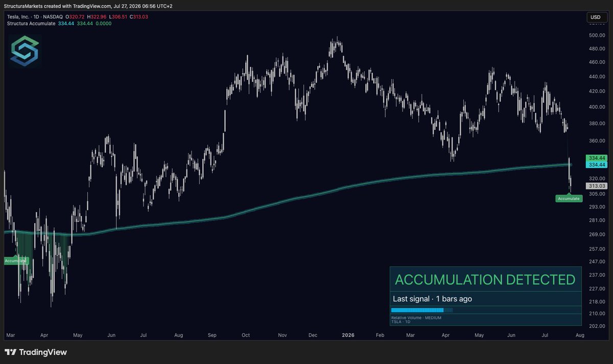Screen dimensions: 613x364
Task: Click the low value L306.51
Action: click(x=117, y=17)
